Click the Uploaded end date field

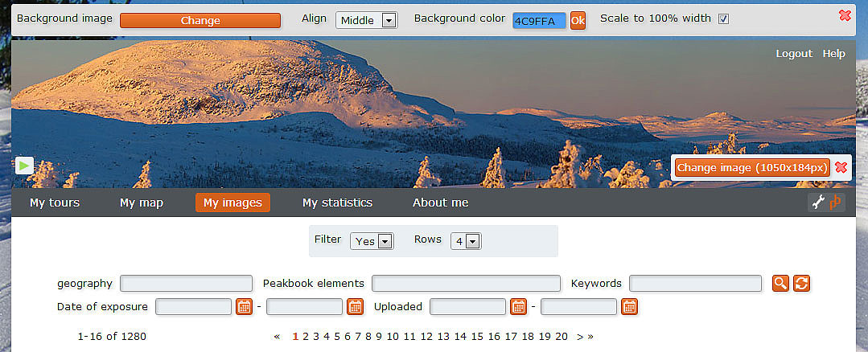click(x=578, y=307)
